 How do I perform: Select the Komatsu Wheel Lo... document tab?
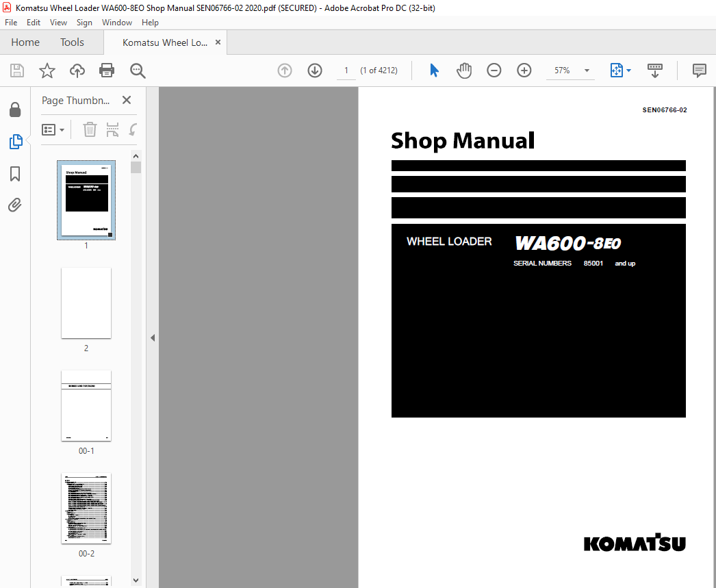[164, 42]
